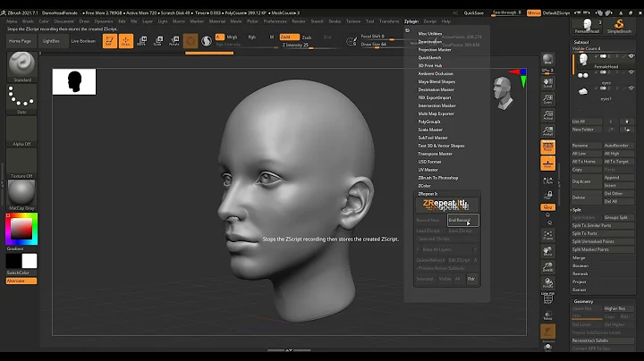Expand the Merge subpalette section
644x361 pixels.
(x=579, y=257)
